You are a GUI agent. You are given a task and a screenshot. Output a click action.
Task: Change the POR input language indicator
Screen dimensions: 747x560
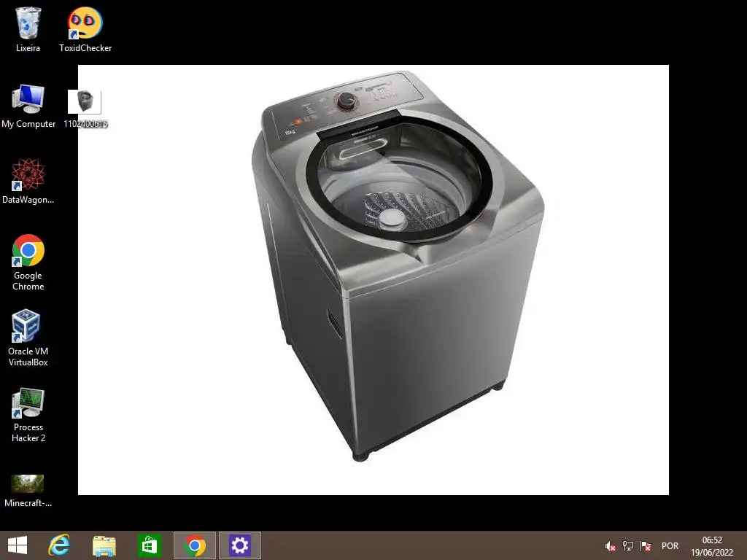pyautogui.click(x=670, y=546)
